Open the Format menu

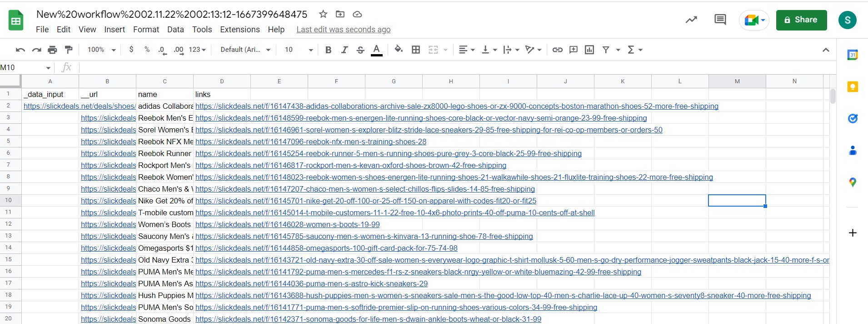[146, 30]
